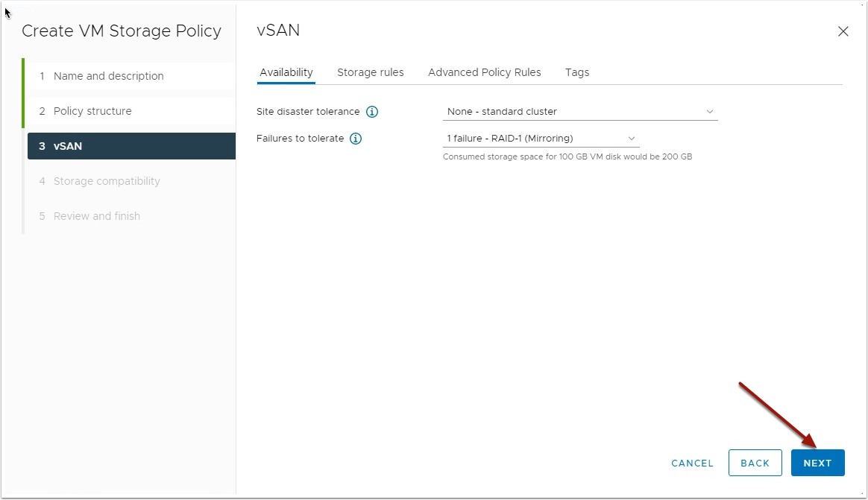Select step 4 Storage compatibility

click(131, 181)
